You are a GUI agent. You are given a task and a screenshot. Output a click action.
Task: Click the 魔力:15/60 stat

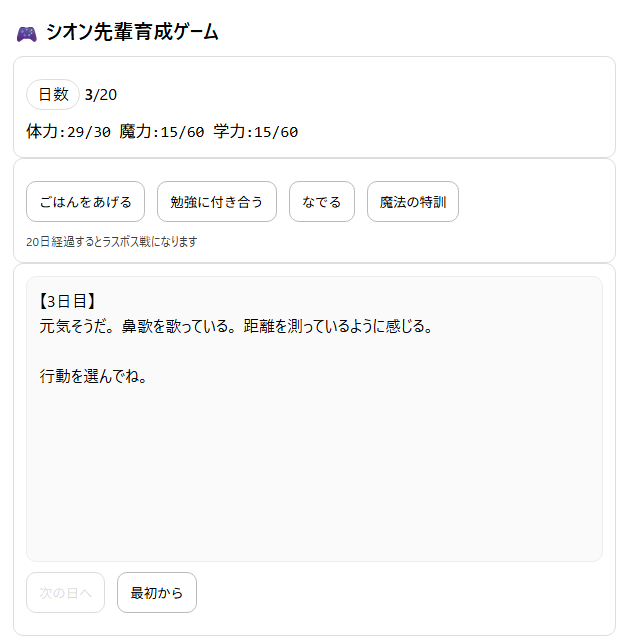(161, 131)
